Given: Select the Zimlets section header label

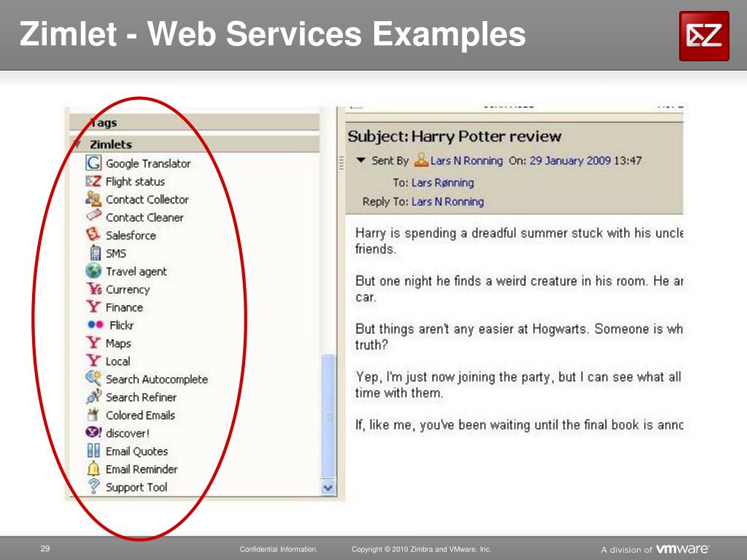Looking at the screenshot, I should [x=111, y=144].
